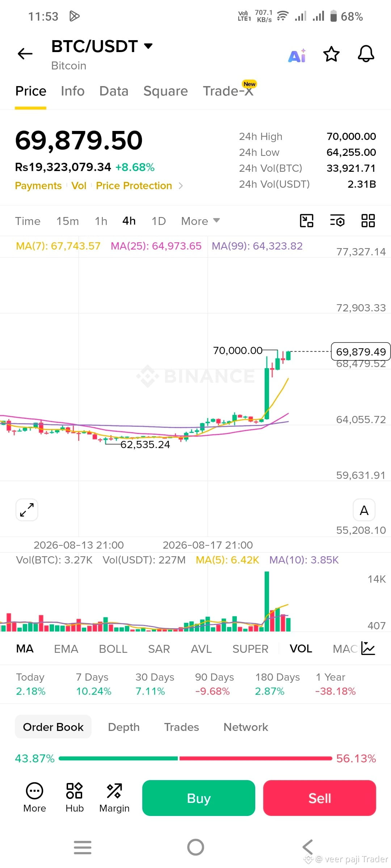Open the More timeframes dropdown
Screen dimensions: 391x868
pyautogui.click(x=200, y=221)
